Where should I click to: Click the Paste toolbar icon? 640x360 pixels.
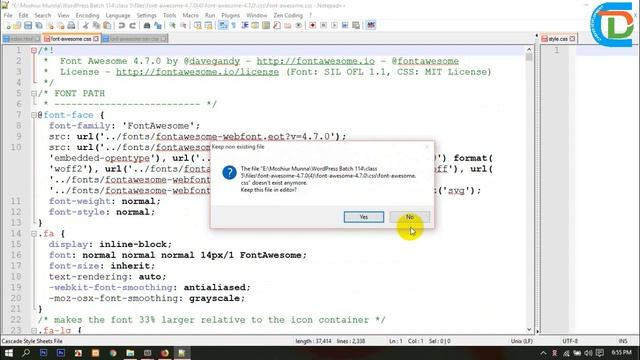107,25
